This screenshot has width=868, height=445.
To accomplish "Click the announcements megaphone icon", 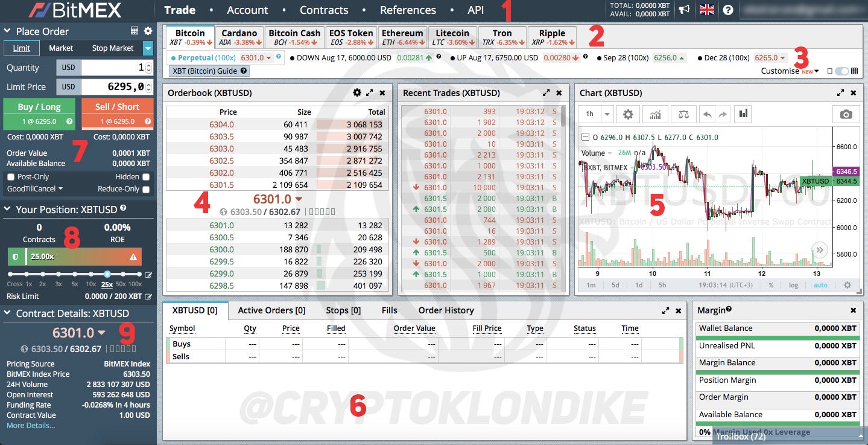I will pyautogui.click(x=684, y=10).
